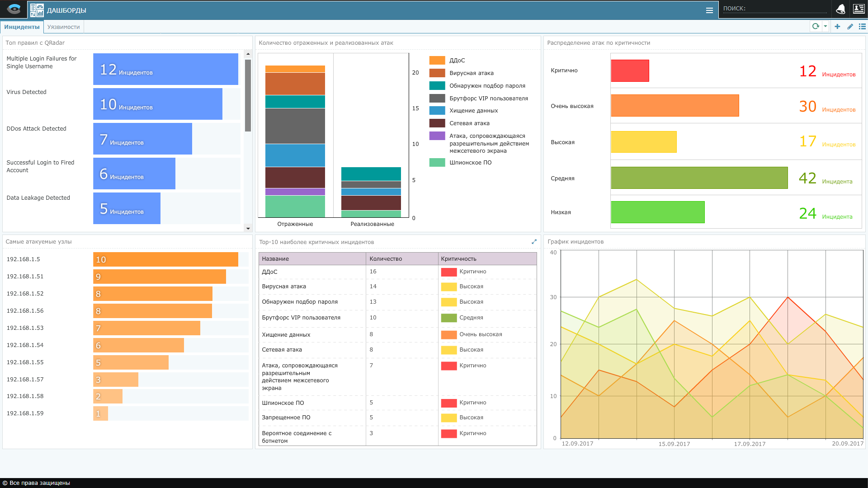Add a widget with plus icon
868x488 pixels.
(837, 27)
